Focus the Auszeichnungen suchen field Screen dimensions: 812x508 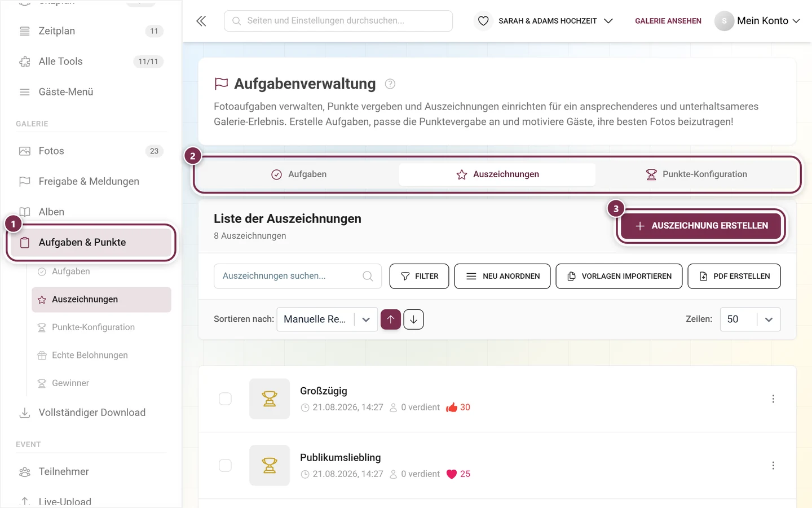298,276
